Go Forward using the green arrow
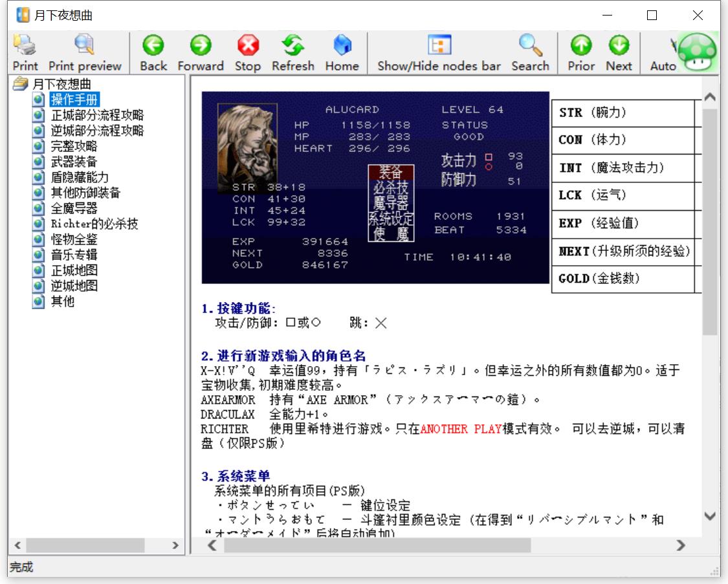Screen dimensions: 728x584 [201, 52]
